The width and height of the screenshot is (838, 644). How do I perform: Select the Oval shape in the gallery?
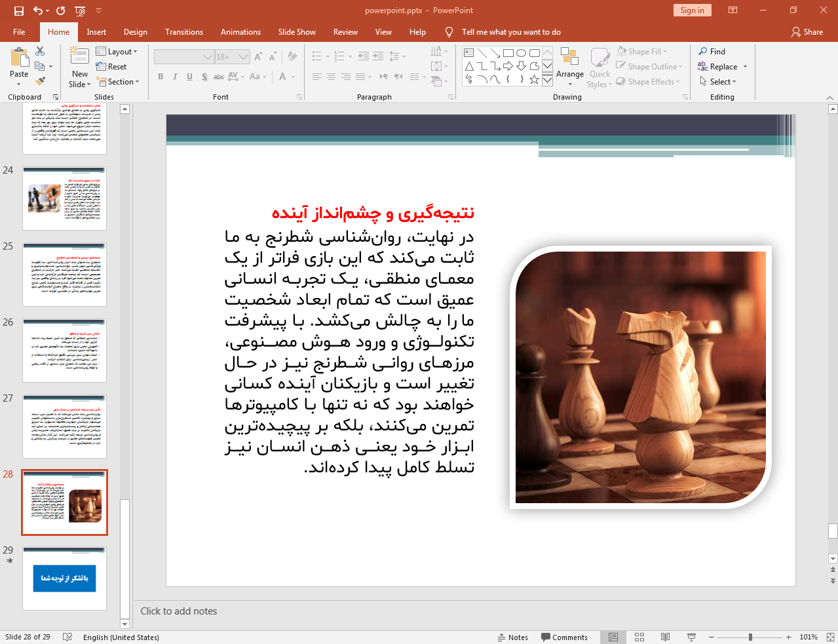click(x=522, y=53)
